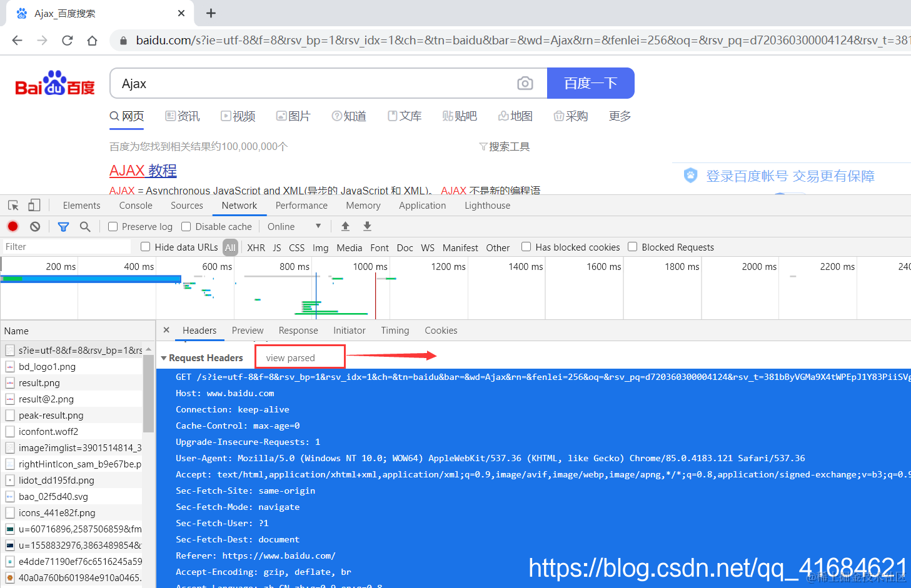The width and height of the screenshot is (911, 588).
Task: Switch to the Console tab
Action: click(135, 205)
